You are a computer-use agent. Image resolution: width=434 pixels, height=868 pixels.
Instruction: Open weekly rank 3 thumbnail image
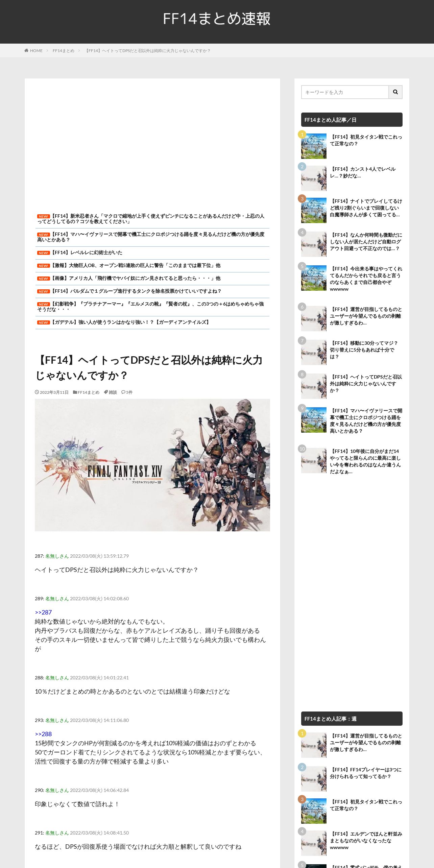pyautogui.click(x=314, y=811)
